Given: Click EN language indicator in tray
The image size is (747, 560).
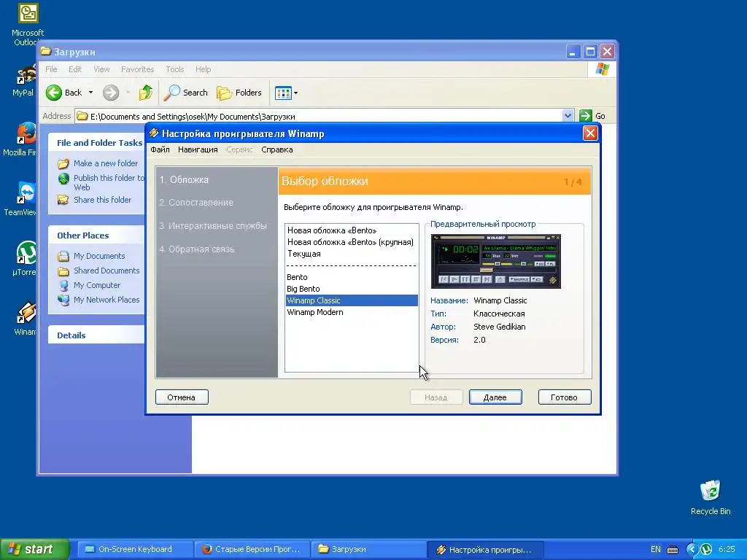Looking at the screenshot, I should (x=656, y=550).
